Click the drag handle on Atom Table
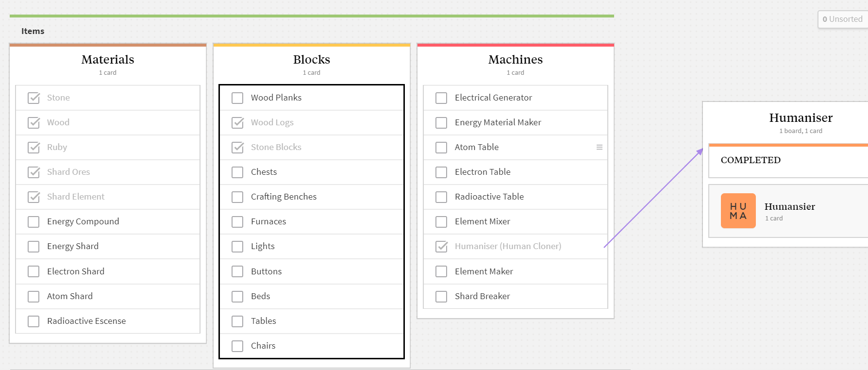The image size is (868, 370). point(600,147)
